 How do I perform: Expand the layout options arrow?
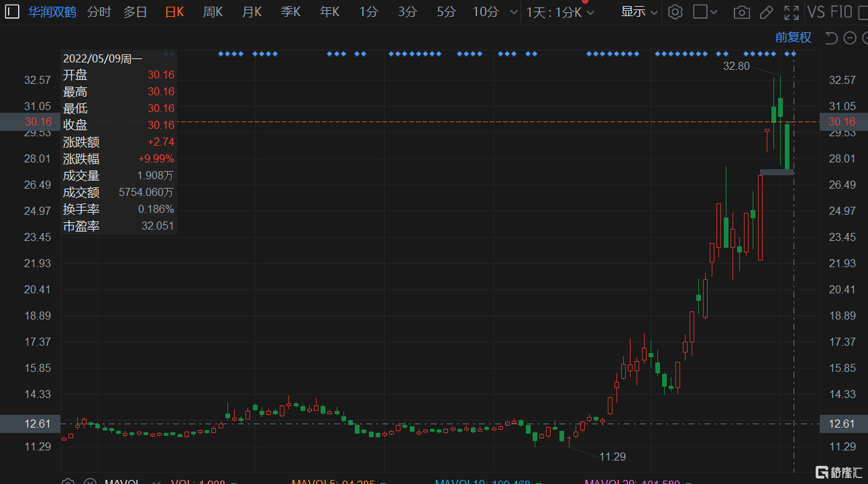[713, 12]
